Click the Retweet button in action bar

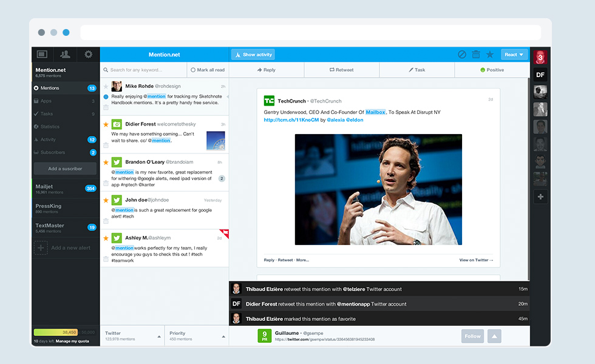pos(341,70)
